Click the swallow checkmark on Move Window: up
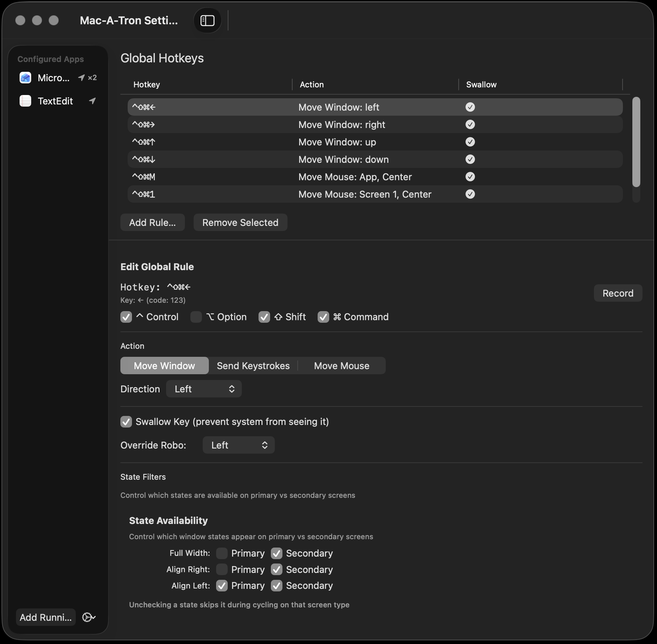This screenshot has width=657, height=644. [470, 142]
